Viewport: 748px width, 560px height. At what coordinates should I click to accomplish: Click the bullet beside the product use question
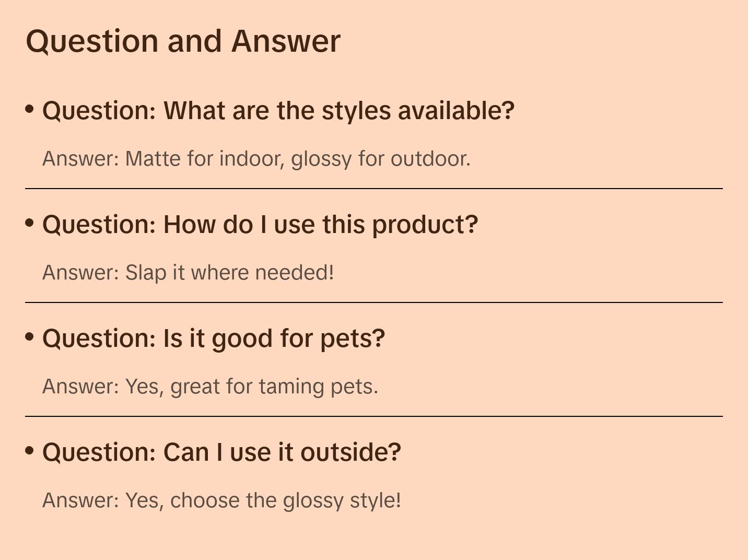pos(30,223)
